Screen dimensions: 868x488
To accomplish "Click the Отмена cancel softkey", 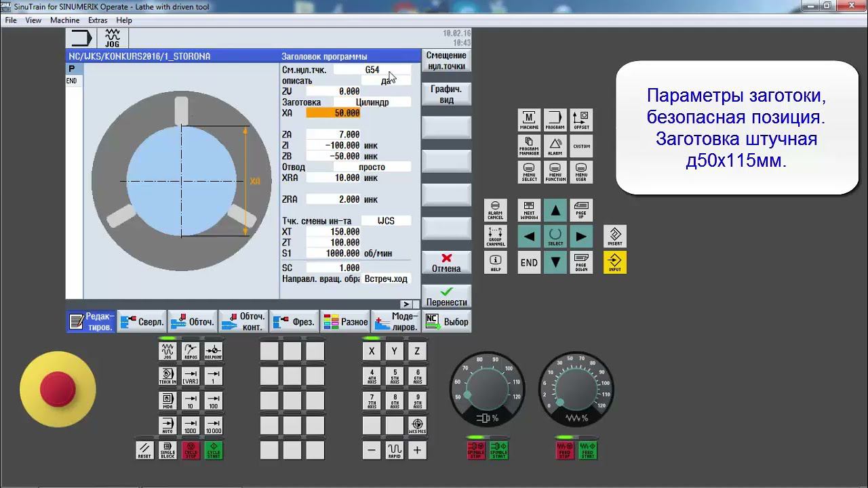I will (x=446, y=263).
